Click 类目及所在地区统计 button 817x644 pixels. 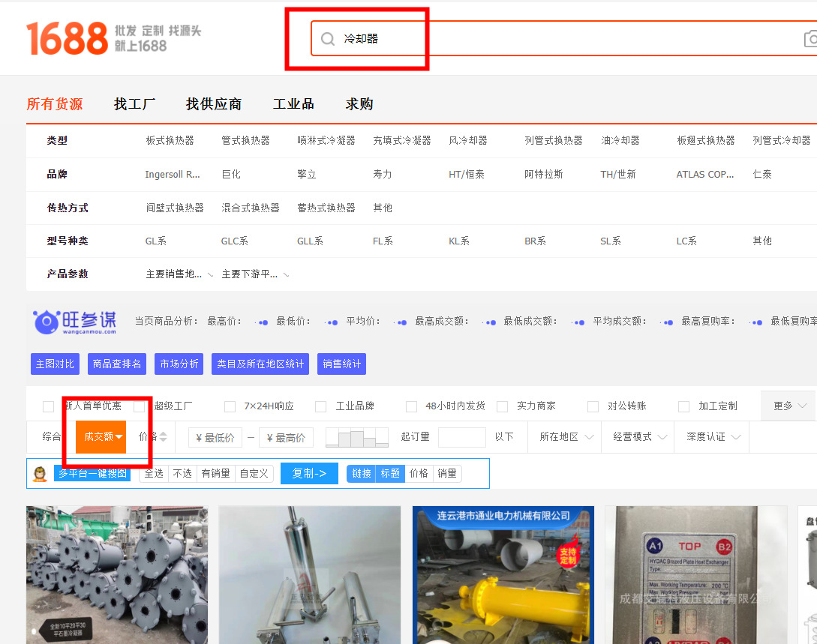pos(260,364)
